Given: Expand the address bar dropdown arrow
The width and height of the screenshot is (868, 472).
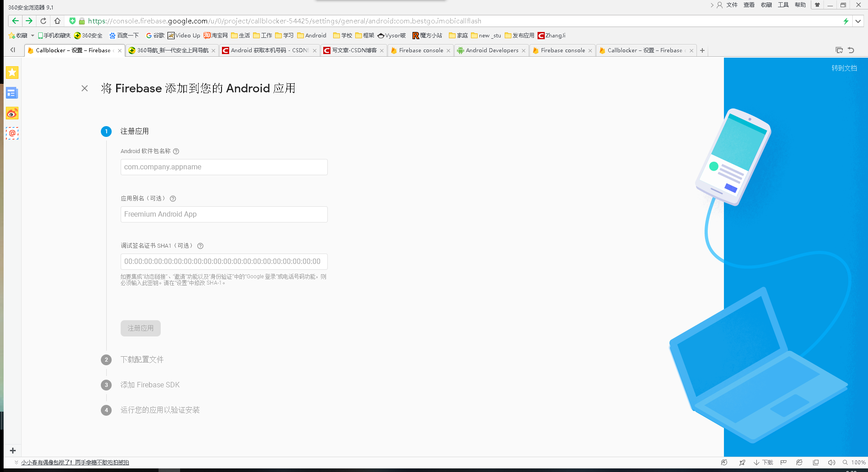Looking at the screenshot, I should click(858, 21).
